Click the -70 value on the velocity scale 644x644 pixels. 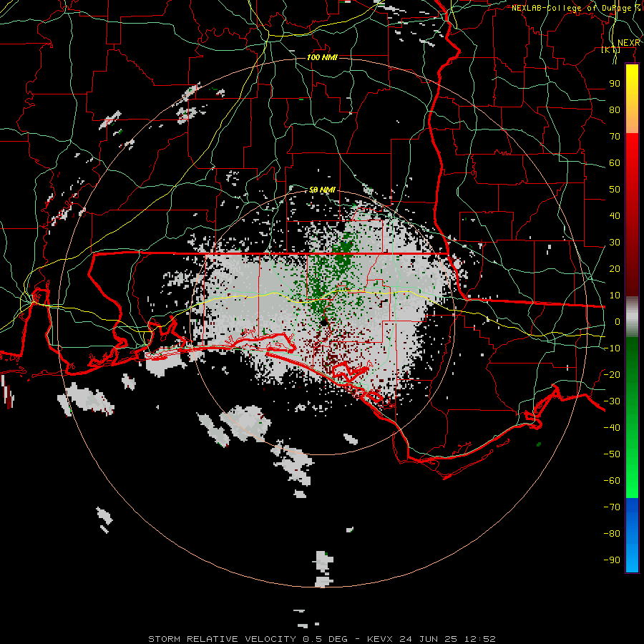612,507
